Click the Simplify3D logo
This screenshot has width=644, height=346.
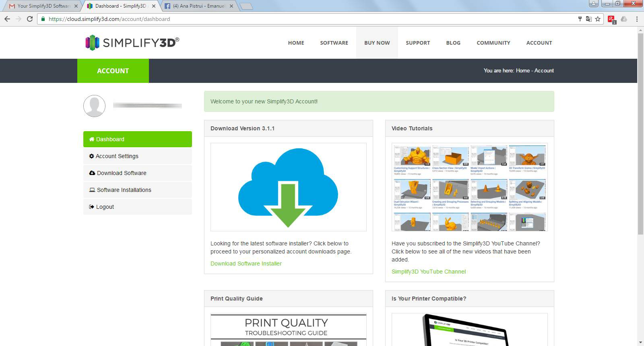(x=132, y=43)
